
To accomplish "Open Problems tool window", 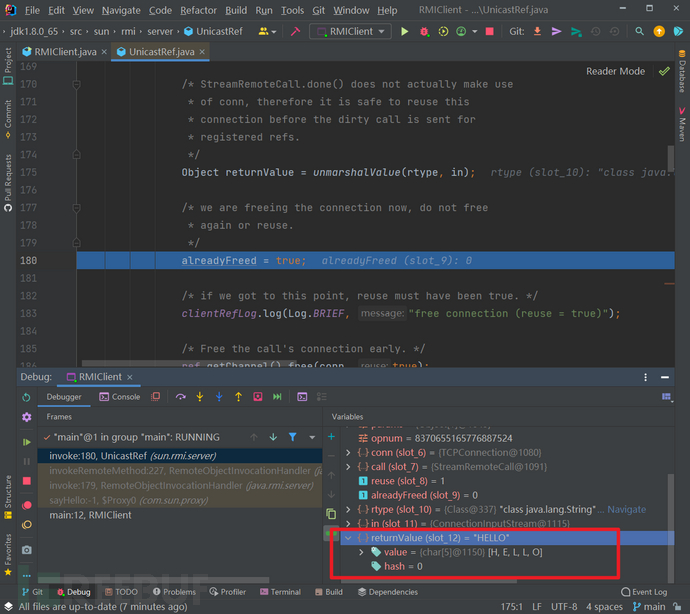I will 174,592.
